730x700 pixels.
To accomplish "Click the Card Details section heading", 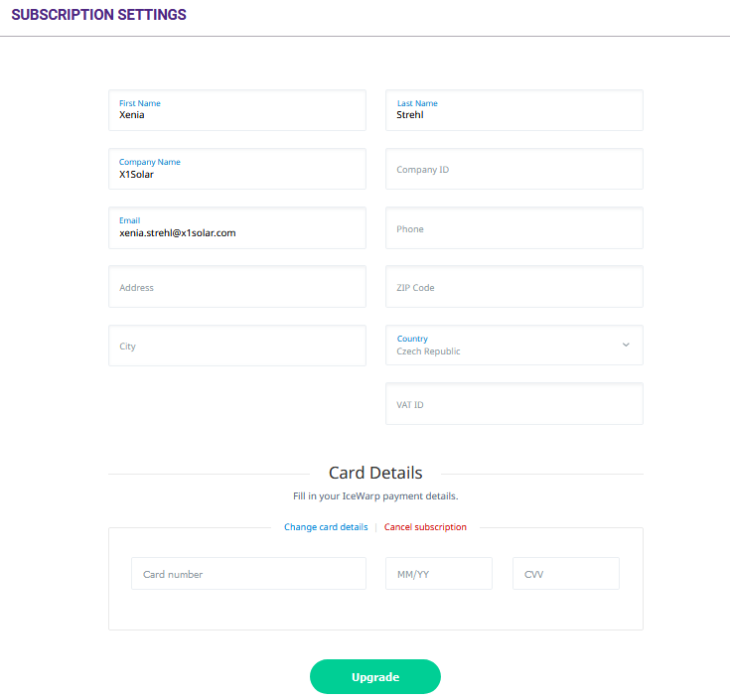I will pyautogui.click(x=375, y=473).
